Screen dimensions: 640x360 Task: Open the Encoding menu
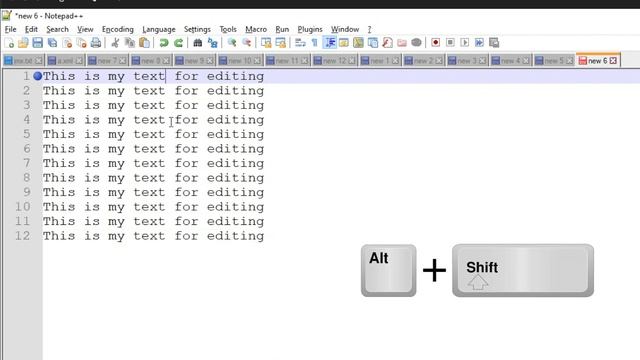(x=118, y=29)
